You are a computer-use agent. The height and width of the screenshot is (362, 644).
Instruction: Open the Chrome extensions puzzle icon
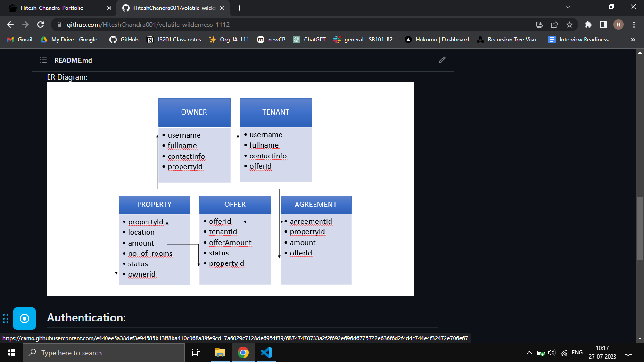click(588, 25)
